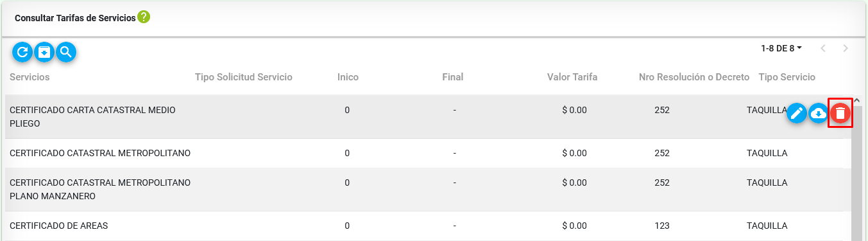
Task: Click the refresh table icon
Action: pos(22,52)
